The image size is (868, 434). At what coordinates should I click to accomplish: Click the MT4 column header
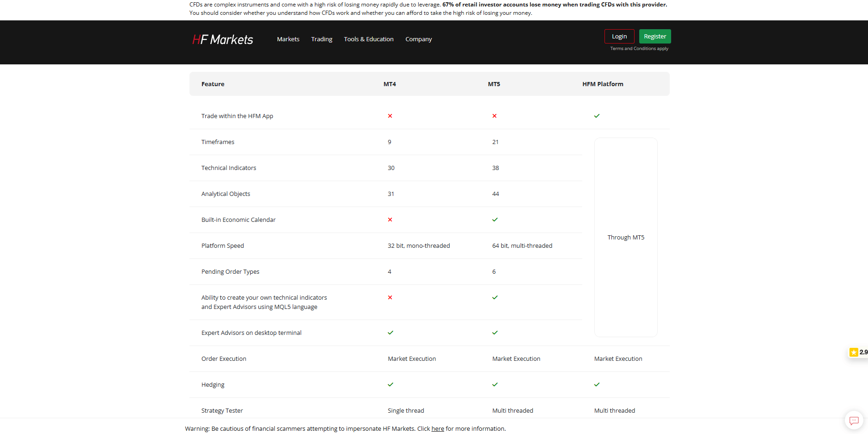coord(390,84)
